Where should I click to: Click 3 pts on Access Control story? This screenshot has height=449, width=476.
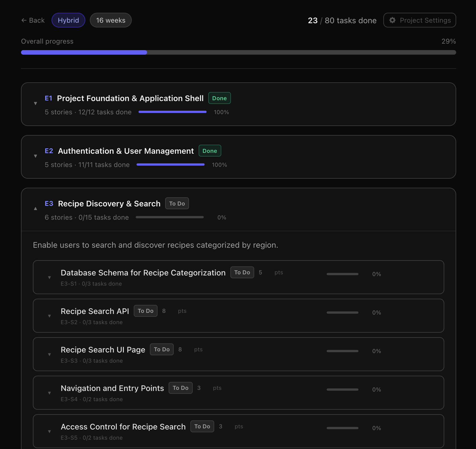point(231,426)
